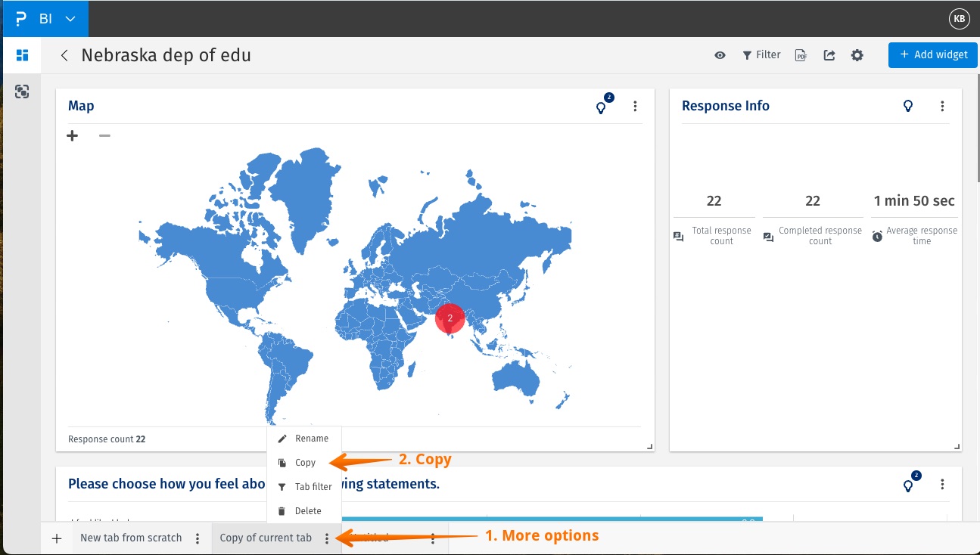Click the Map widget lightbulb insights icon
The width and height of the screenshot is (980, 555).
pos(602,107)
